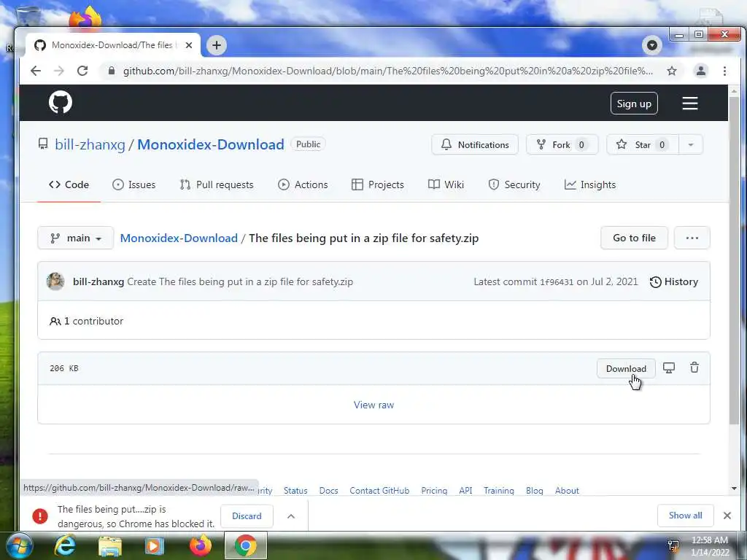
Task: Click the Notifications bell button
Action: click(x=474, y=145)
